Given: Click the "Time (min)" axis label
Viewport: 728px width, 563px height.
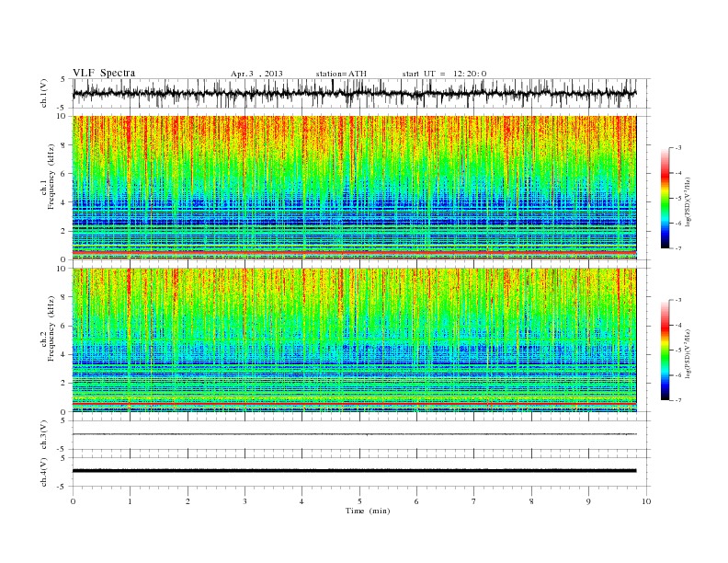Looking at the screenshot, I should pyautogui.click(x=368, y=511).
